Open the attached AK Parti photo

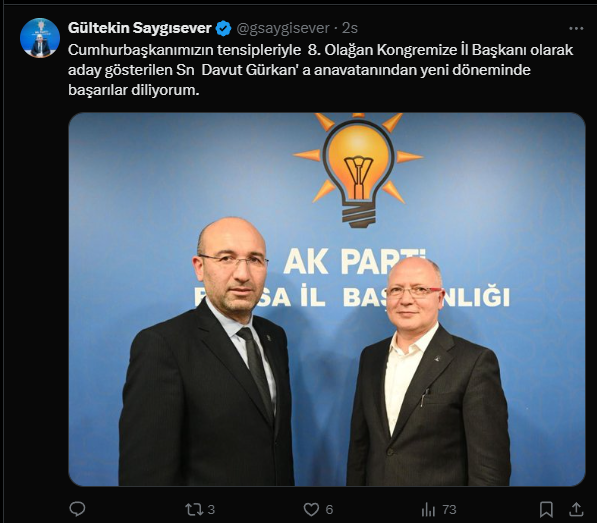pyautogui.click(x=327, y=299)
